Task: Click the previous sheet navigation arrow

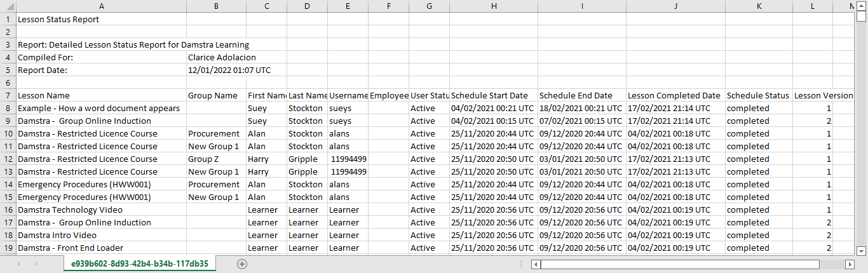Action: click(x=19, y=264)
